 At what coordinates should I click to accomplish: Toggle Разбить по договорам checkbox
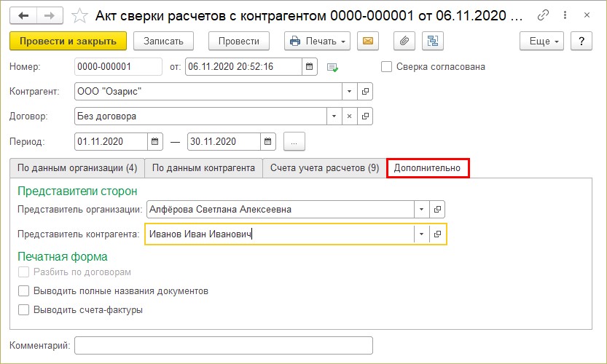pyautogui.click(x=23, y=272)
